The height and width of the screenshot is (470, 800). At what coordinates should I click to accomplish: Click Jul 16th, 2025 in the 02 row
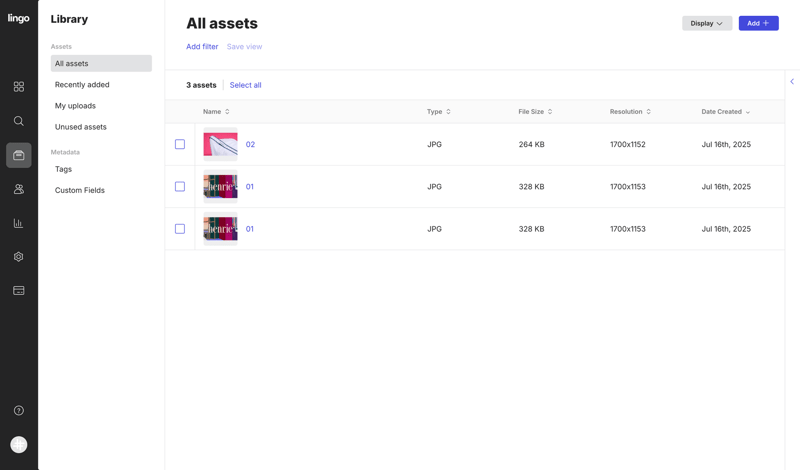pyautogui.click(x=726, y=144)
